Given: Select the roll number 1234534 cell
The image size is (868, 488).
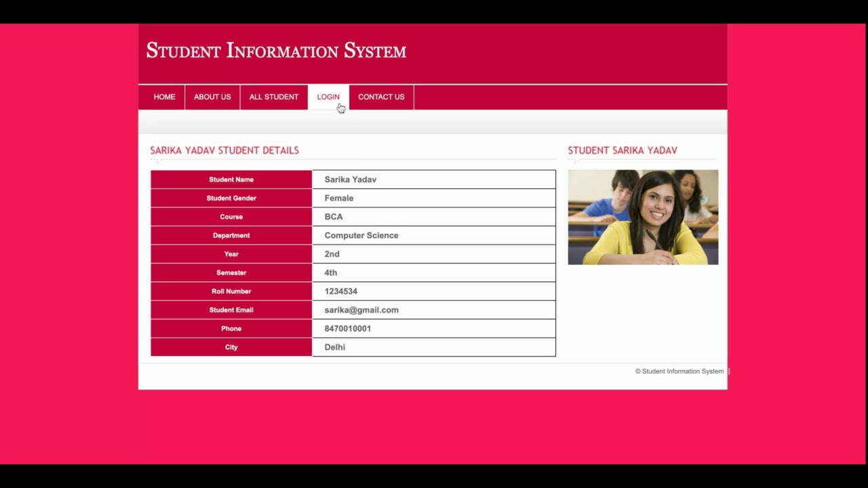Looking at the screenshot, I should point(341,291).
